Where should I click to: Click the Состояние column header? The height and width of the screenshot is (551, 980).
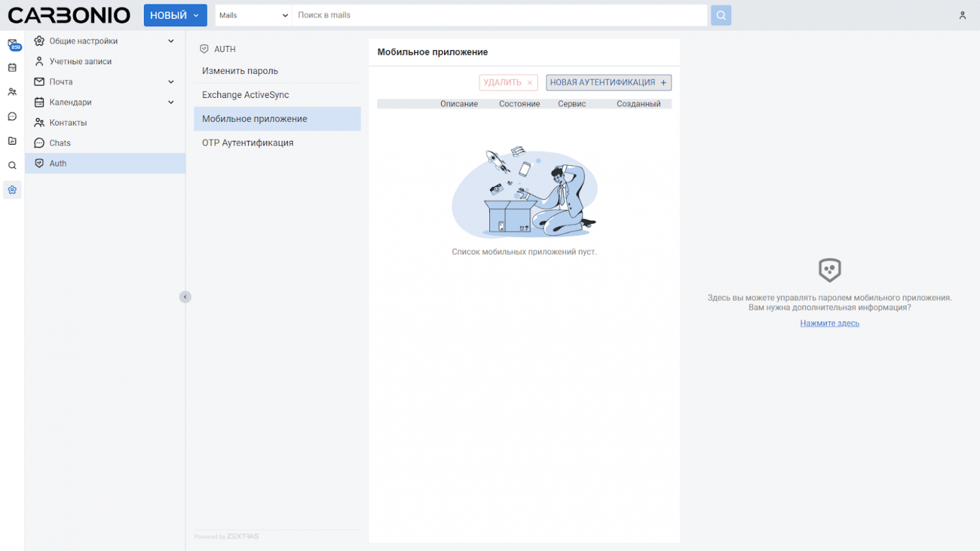(x=519, y=104)
